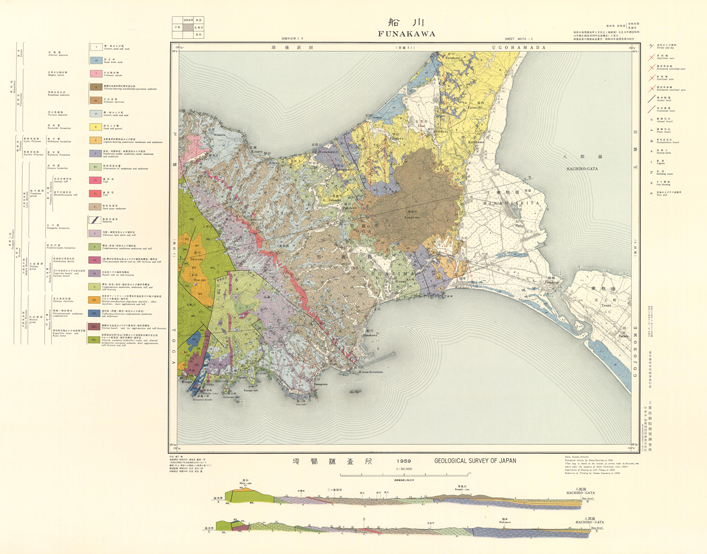The width and height of the screenshot is (707, 554).
Task: Select the Test well dot symbol
Action: (x=651, y=193)
